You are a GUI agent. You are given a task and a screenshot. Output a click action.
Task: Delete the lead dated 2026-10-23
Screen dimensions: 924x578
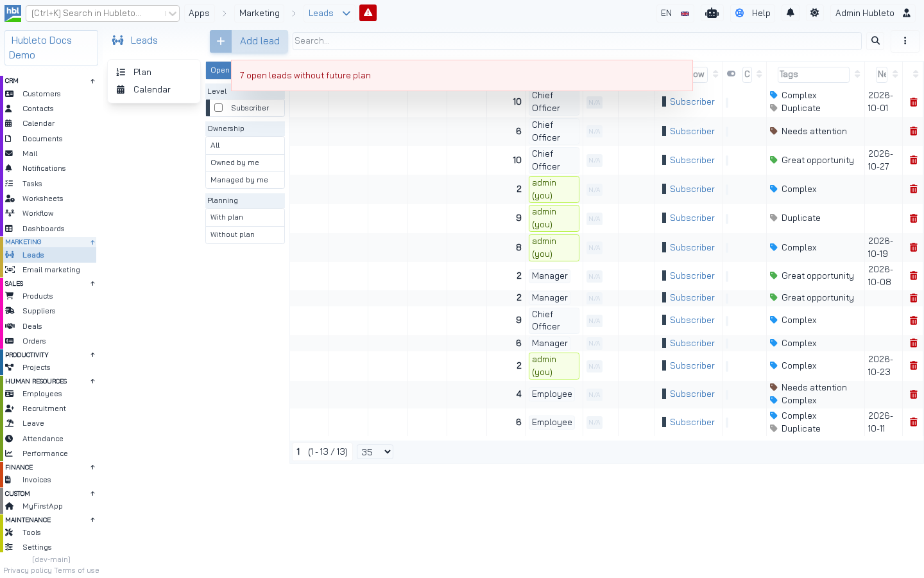click(914, 366)
